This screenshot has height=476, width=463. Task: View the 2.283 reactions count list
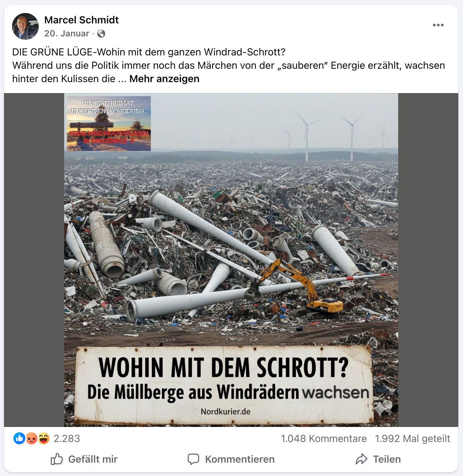coord(67,438)
